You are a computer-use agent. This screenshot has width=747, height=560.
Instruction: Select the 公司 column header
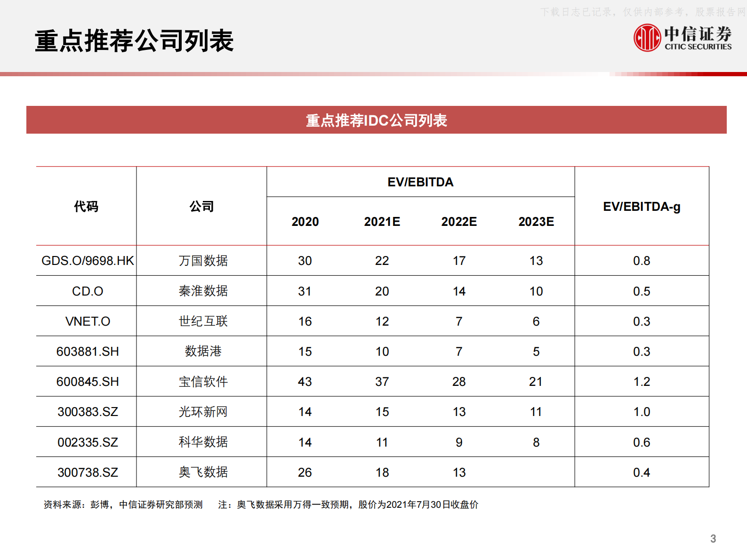click(201, 206)
